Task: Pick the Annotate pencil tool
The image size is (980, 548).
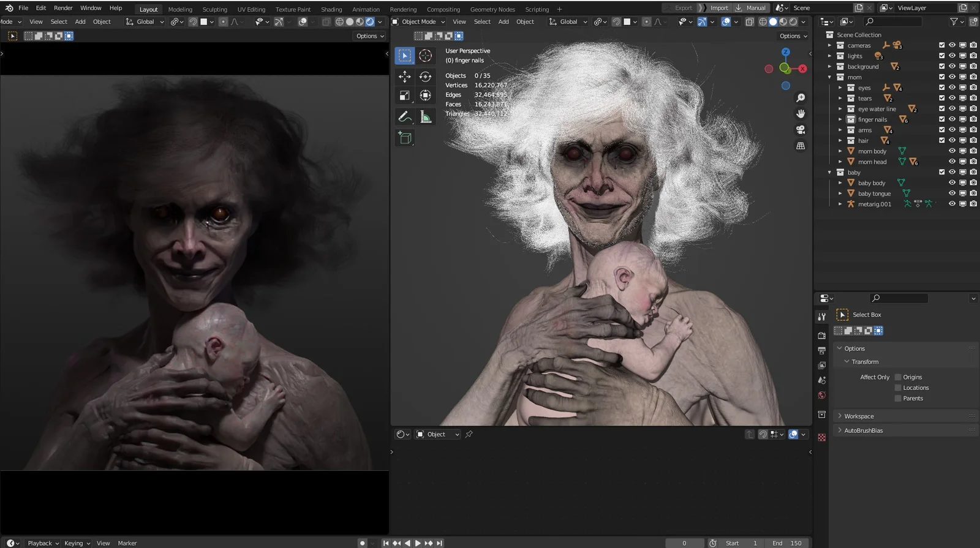Action: pyautogui.click(x=404, y=116)
